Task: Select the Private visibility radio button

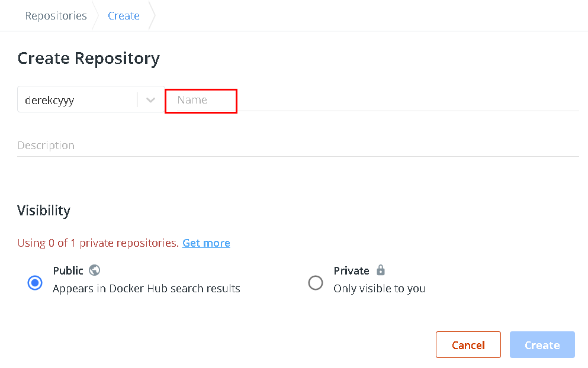Action: (316, 283)
